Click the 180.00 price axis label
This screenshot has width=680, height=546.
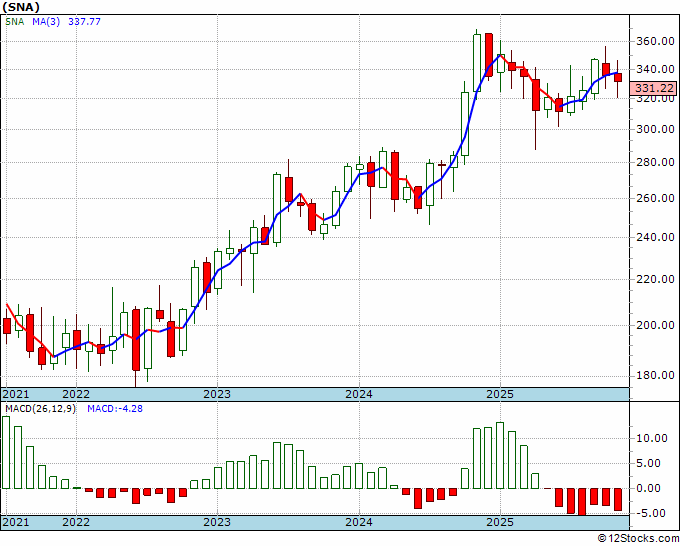[655, 376]
